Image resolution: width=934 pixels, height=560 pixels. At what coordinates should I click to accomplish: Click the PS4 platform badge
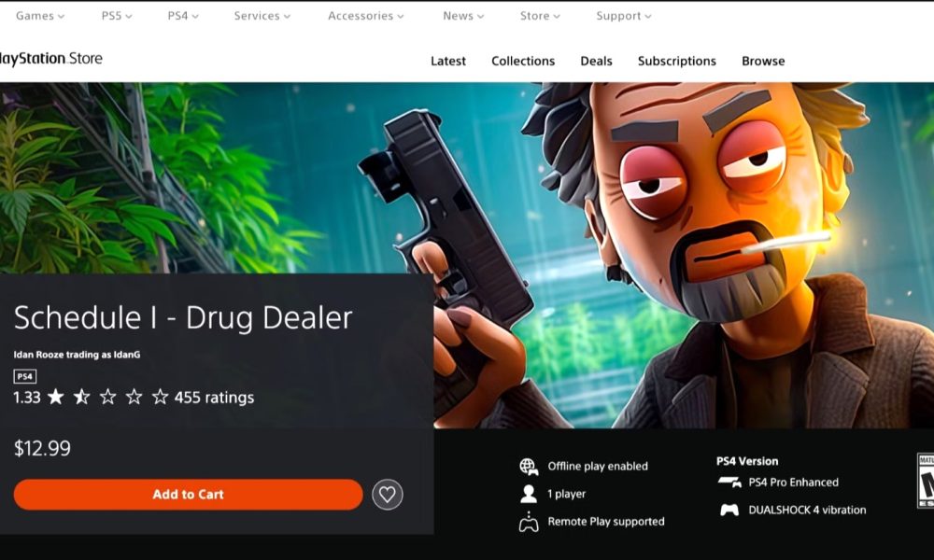click(x=25, y=376)
